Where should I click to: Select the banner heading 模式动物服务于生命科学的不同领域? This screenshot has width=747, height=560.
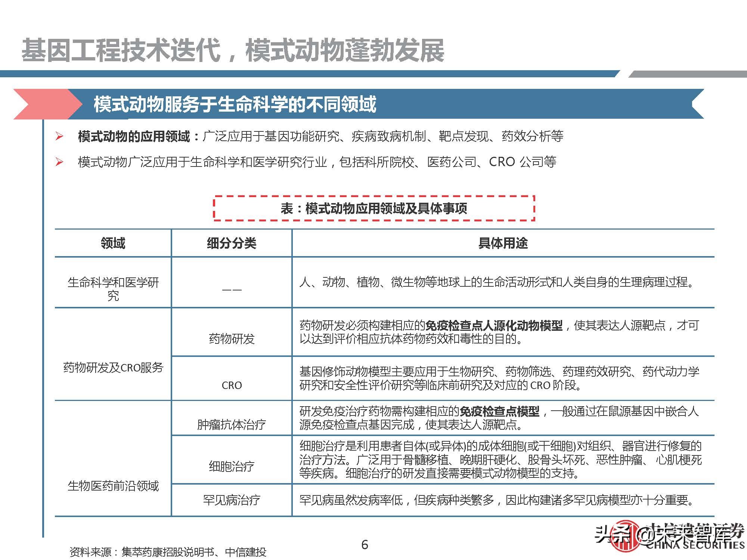(x=235, y=104)
